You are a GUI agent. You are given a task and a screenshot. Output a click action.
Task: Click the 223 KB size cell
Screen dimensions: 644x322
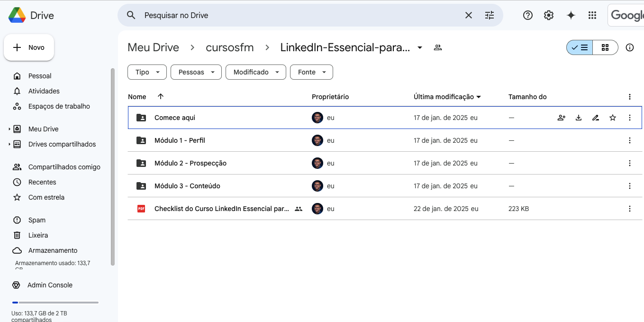click(x=518, y=209)
